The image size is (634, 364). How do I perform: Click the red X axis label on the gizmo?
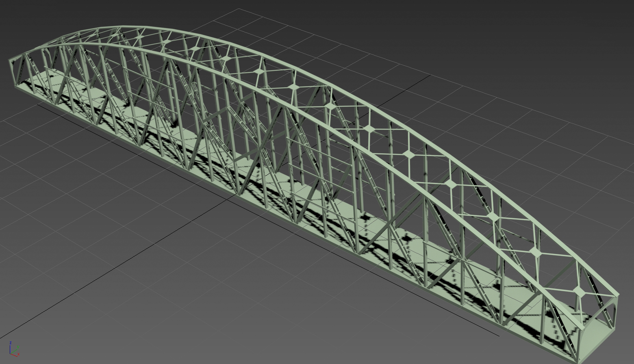point(18,354)
